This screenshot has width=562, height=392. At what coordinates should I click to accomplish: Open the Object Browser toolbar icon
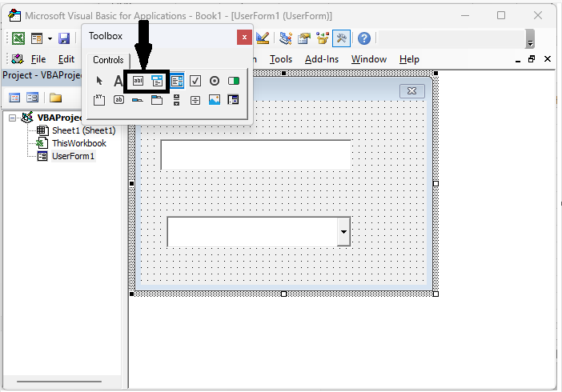click(x=323, y=38)
